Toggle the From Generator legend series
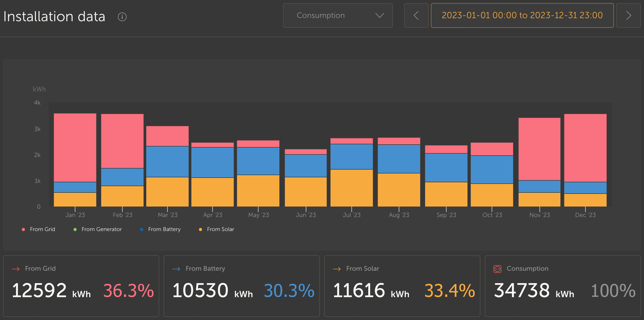The height and width of the screenshot is (320, 644). coord(98,229)
